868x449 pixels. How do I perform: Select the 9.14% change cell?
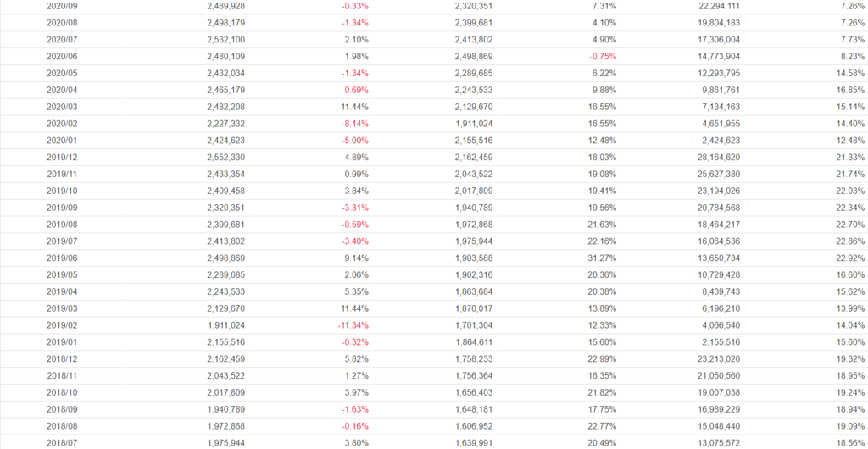pos(355,258)
